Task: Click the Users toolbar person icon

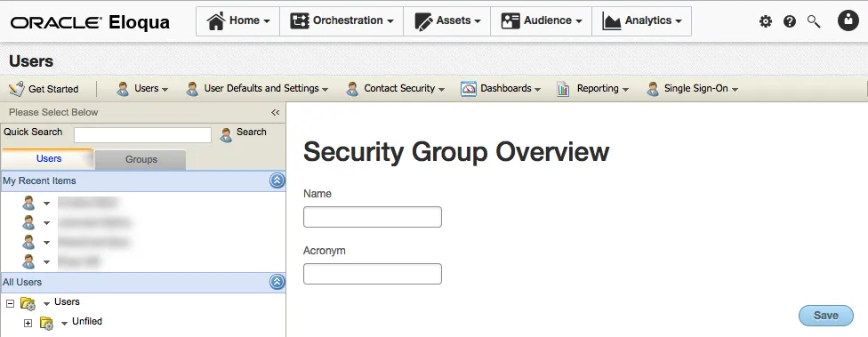Action: 123,89
